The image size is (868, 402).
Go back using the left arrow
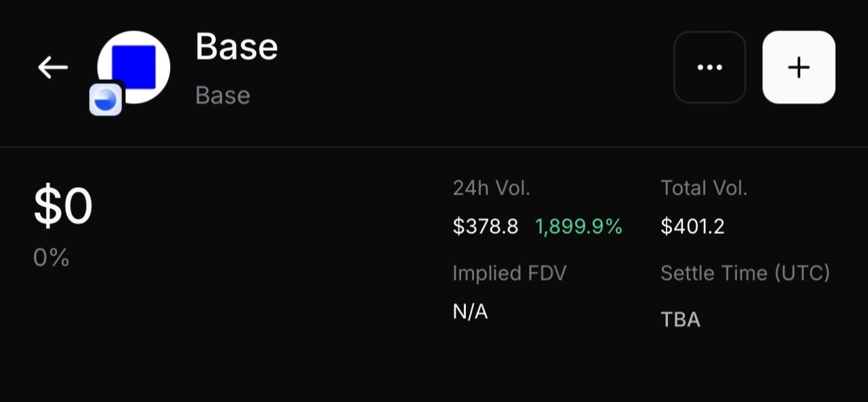click(x=53, y=67)
